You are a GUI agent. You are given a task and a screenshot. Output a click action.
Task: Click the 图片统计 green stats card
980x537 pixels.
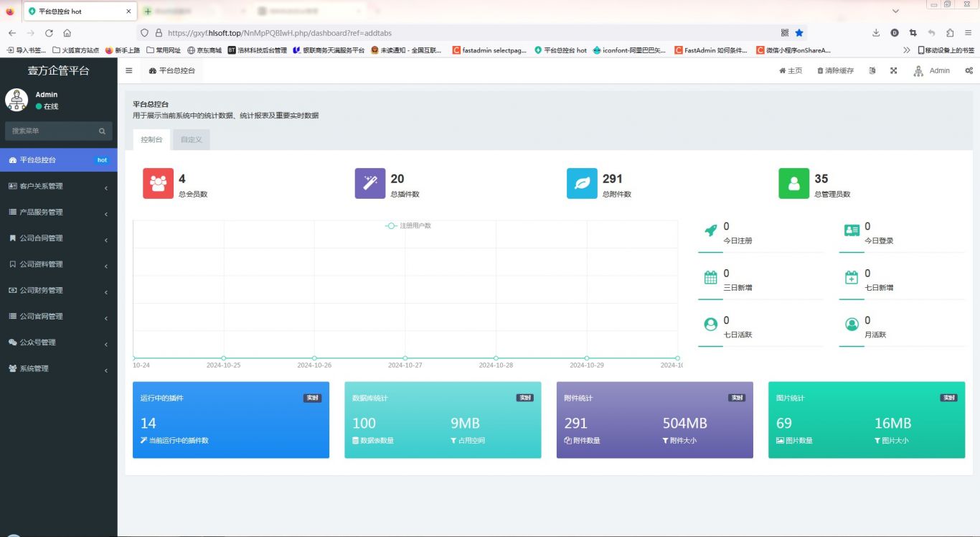point(867,420)
